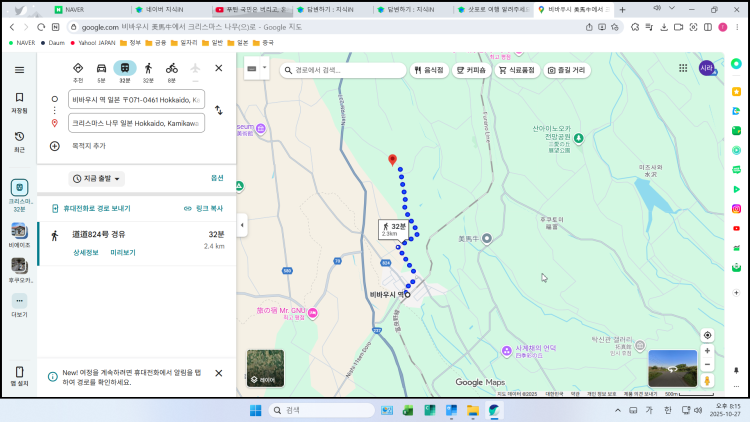Drop the Street View pegman on map
The image size is (750, 422).
[708, 380]
